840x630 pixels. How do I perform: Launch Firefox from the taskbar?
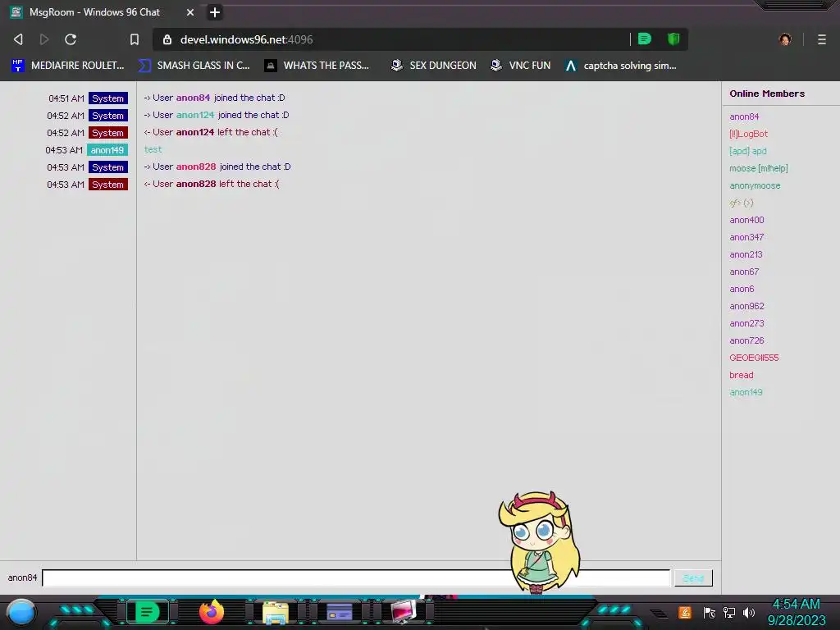[x=211, y=612]
